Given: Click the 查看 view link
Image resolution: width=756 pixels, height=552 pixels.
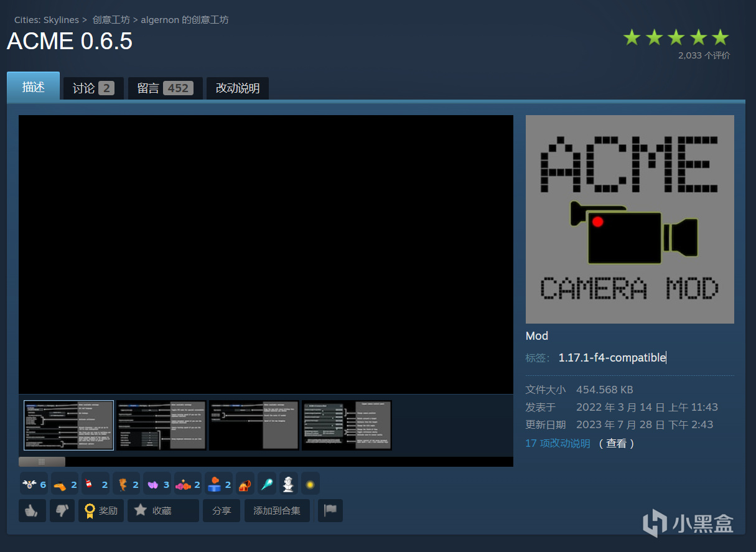Looking at the screenshot, I should coord(617,443).
